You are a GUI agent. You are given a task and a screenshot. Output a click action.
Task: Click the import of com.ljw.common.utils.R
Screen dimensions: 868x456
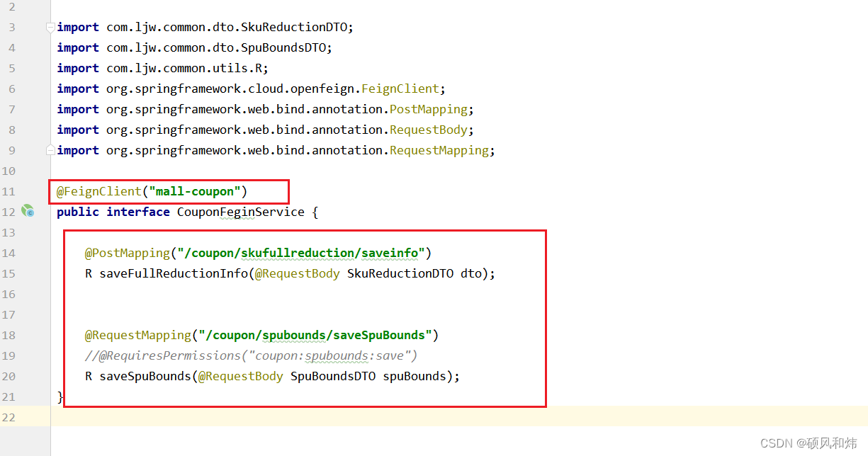tap(163, 68)
